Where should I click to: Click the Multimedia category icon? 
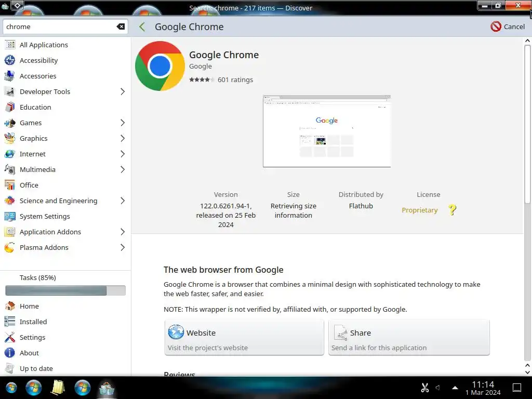tap(10, 170)
